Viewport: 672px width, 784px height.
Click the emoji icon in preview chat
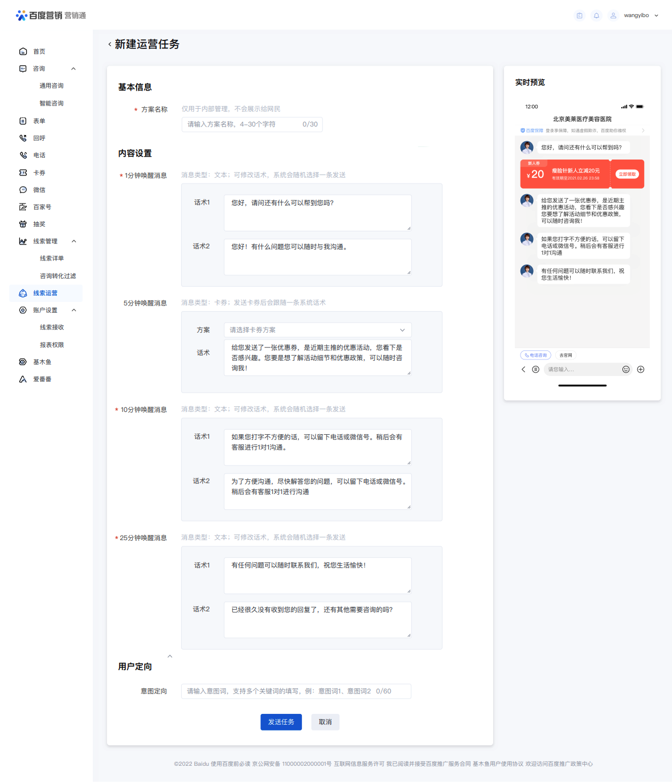point(626,369)
